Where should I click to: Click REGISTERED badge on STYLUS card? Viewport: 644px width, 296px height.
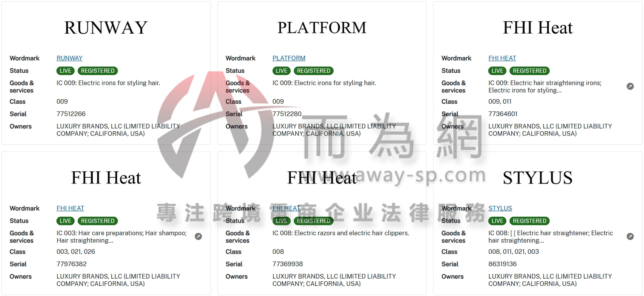click(530, 221)
